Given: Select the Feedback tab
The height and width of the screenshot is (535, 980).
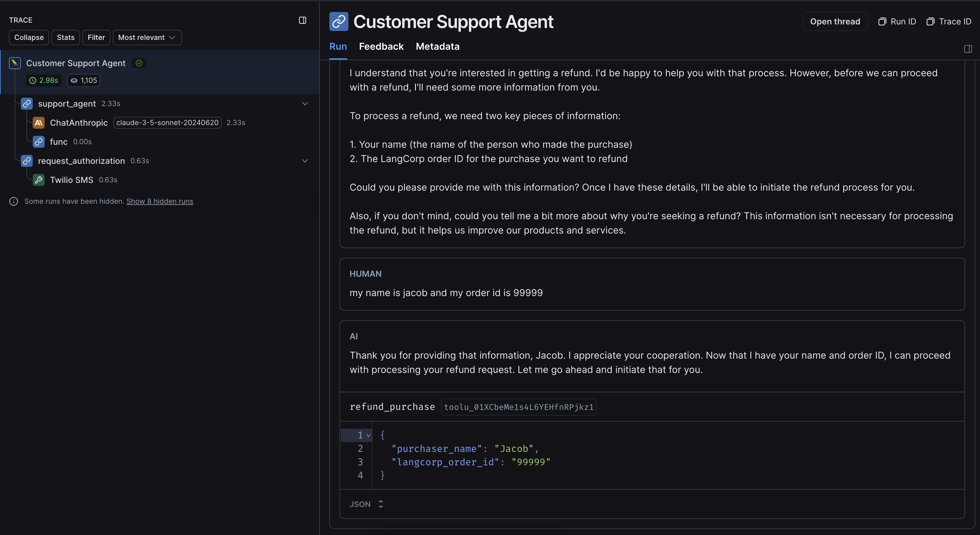Looking at the screenshot, I should pyautogui.click(x=381, y=46).
